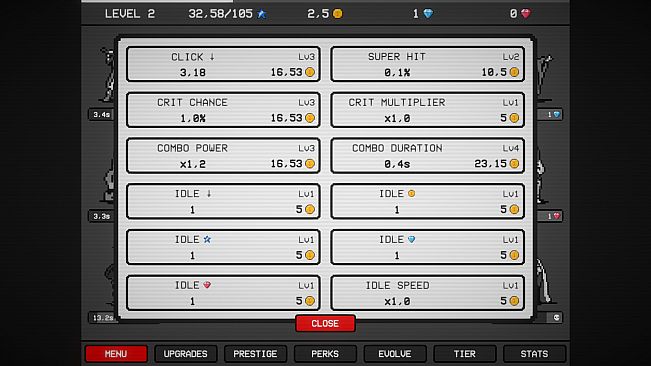This screenshot has width=651, height=366.
Task: Buy the Click damage upgrade
Action: tap(223, 64)
